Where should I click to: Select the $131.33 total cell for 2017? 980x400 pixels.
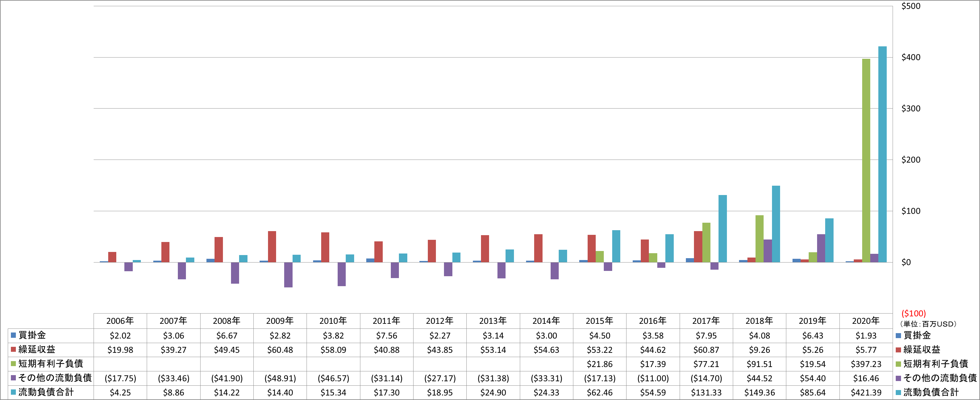[x=706, y=393]
